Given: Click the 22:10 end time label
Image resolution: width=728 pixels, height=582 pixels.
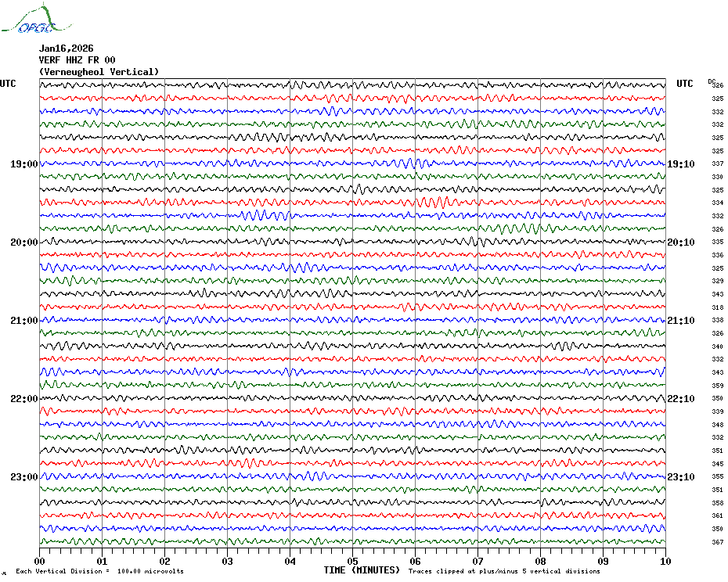Looking at the screenshot, I should [681, 399].
